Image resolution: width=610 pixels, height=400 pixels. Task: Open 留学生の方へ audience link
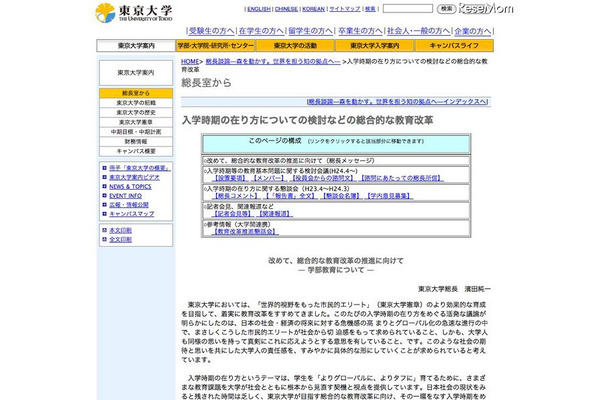coord(311,31)
